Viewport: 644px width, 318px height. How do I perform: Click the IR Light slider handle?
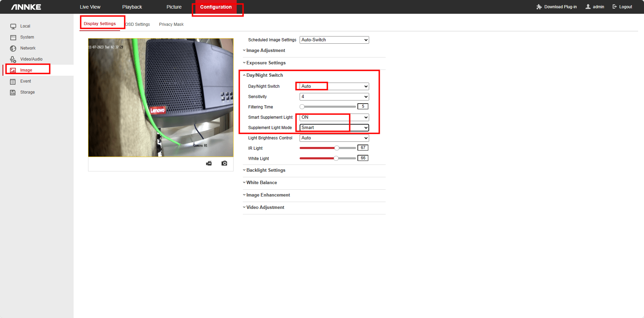(336, 148)
